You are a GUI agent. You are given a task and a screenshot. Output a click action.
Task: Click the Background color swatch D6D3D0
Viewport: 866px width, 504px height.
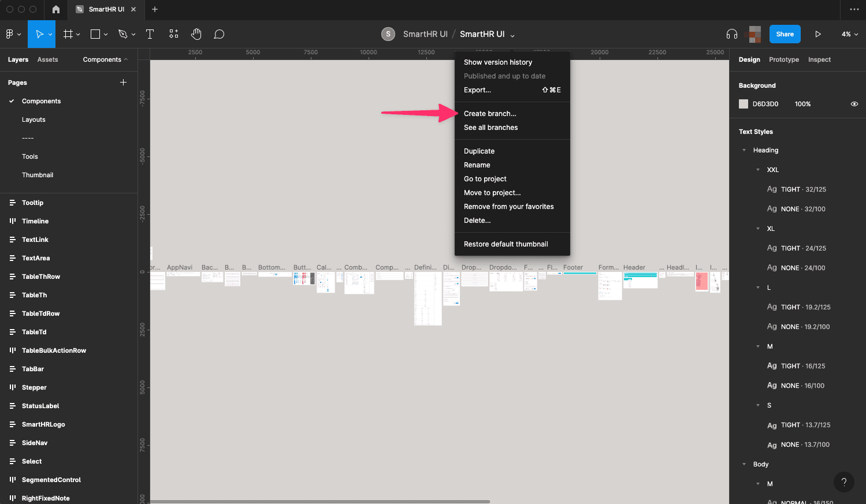coord(744,104)
